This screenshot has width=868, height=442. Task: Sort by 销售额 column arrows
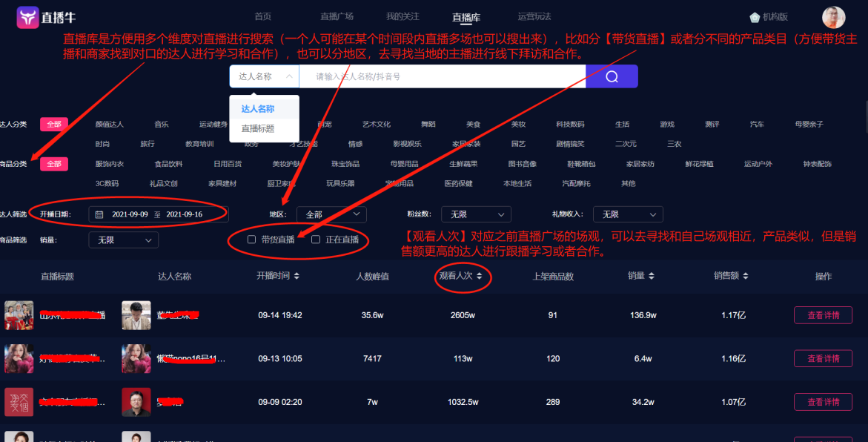coord(745,276)
